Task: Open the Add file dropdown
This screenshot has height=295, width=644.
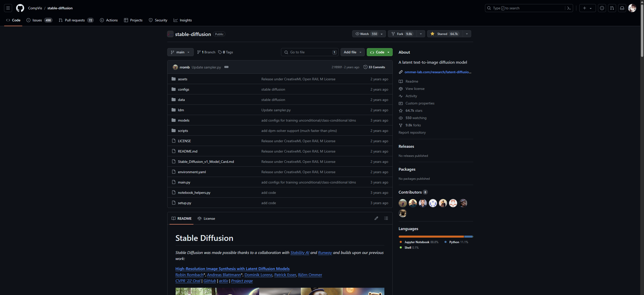Action: [x=352, y=52]
